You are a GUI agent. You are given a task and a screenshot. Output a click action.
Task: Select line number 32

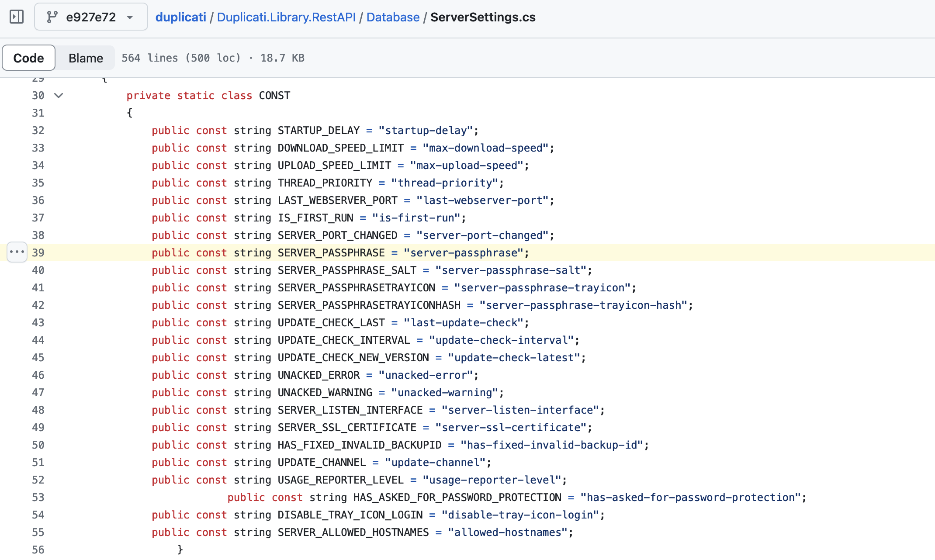click(x=38, y=130)
